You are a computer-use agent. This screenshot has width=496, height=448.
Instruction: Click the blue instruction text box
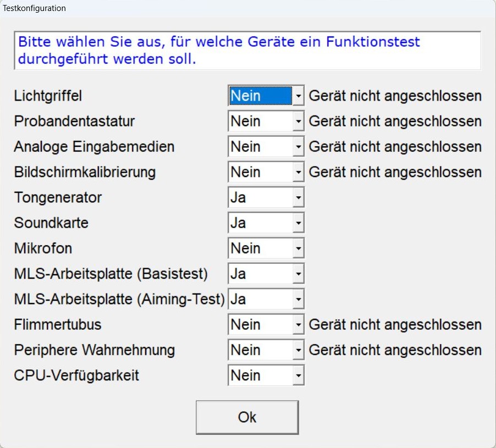[247, 50]
